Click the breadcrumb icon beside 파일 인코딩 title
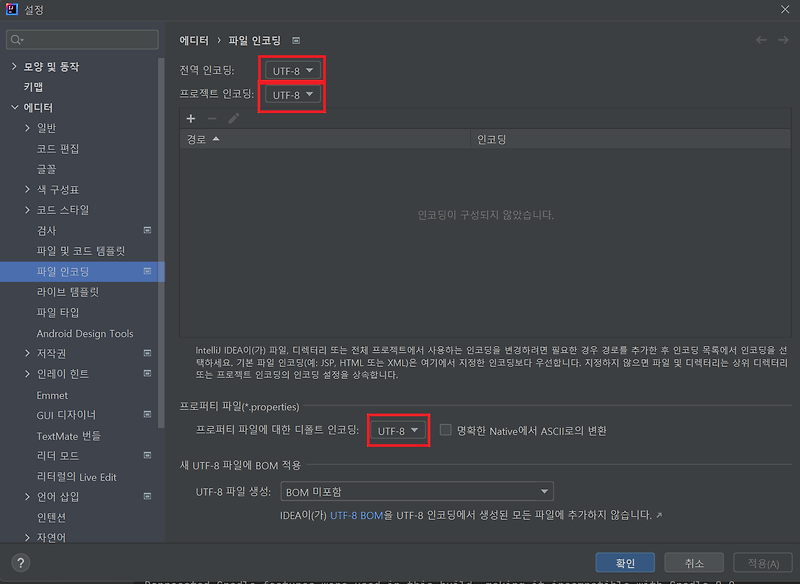The image size is (800, 584). coord(295,41)
